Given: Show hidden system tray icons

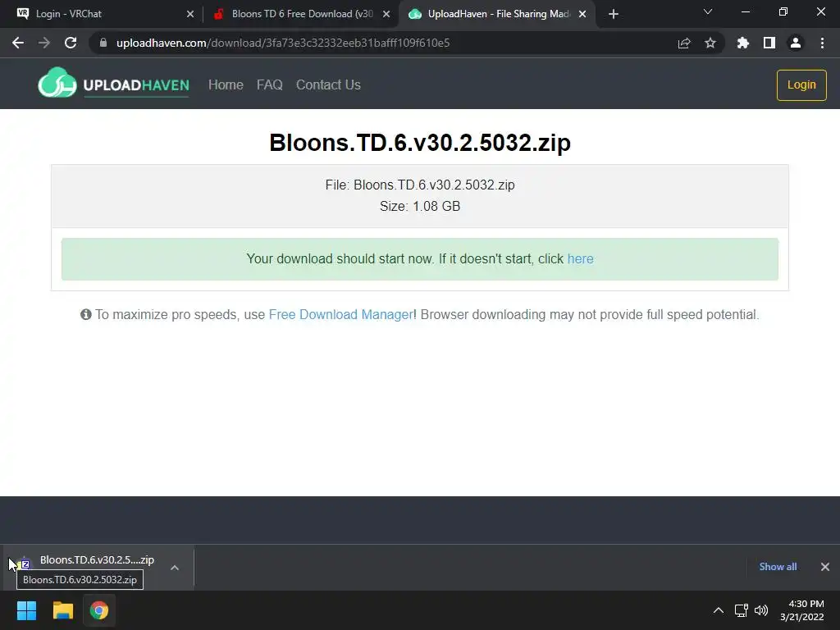Looking at the screenshot, I should tap(719, 610).
